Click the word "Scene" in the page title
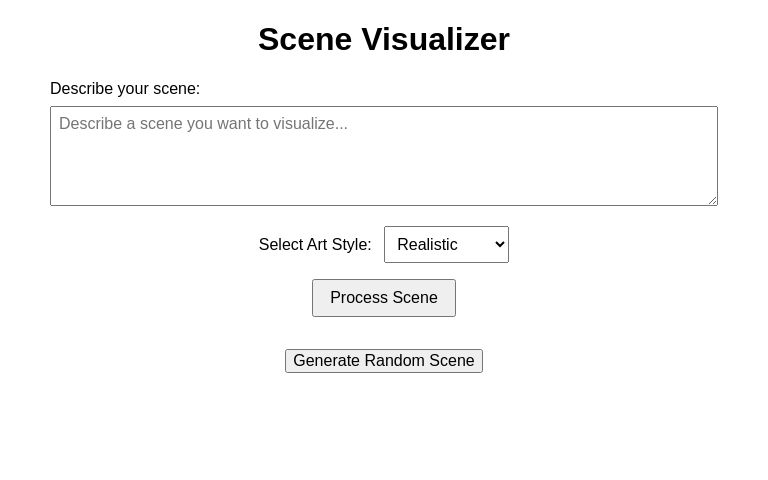This screenshot has height=480, width=768. (305, 40)
